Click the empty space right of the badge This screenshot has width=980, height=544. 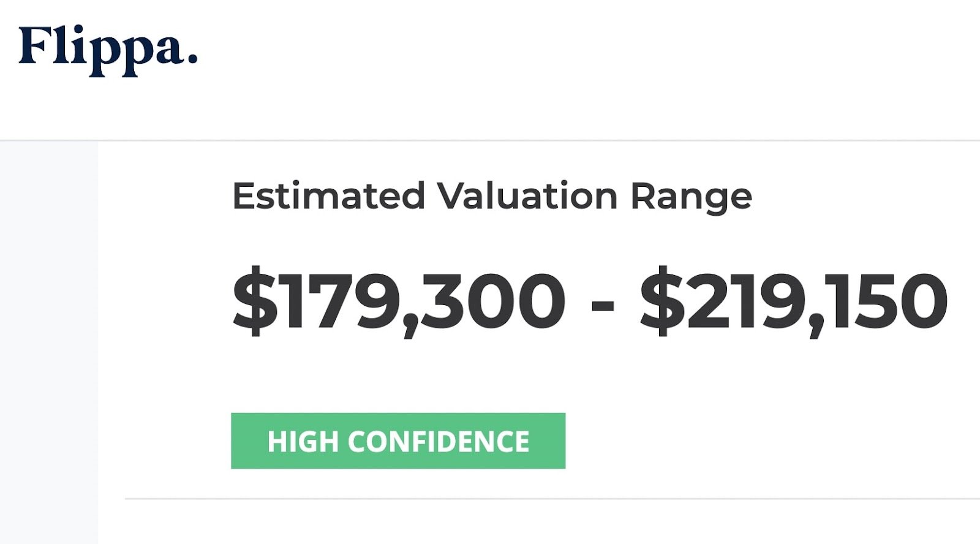point(735,440)
